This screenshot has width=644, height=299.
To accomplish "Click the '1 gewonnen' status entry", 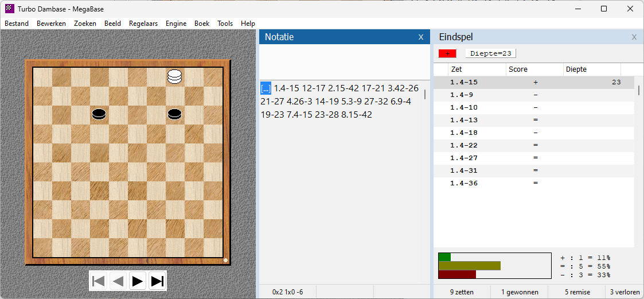I will pos(520,292).
